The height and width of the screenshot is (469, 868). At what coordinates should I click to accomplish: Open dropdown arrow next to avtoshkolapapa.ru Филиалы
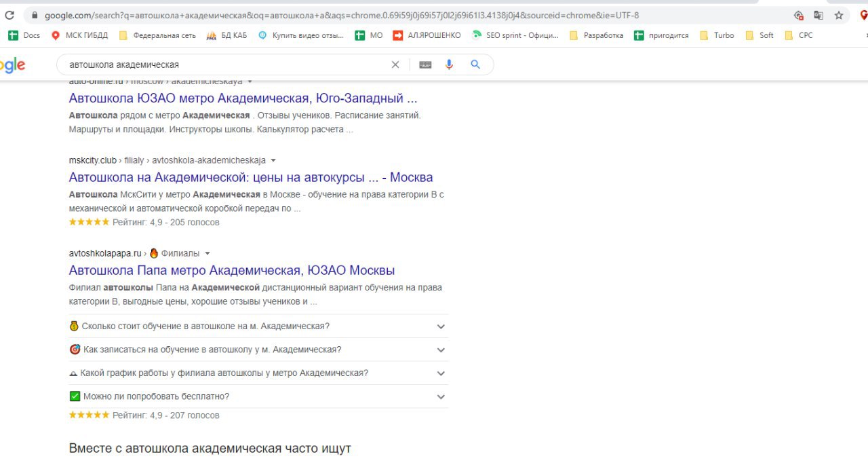[208, 253]
